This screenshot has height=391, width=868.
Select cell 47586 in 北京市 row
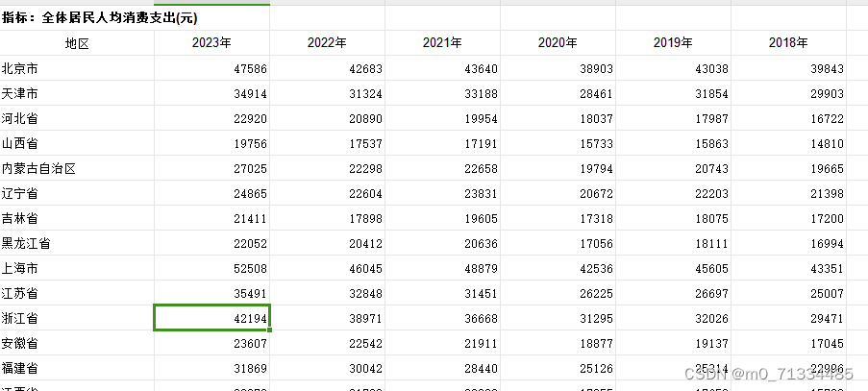pyautogui.click(x=212, y=68)
